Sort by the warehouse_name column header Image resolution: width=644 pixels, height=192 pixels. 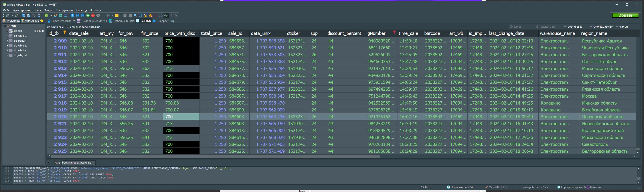pos(559,33)
